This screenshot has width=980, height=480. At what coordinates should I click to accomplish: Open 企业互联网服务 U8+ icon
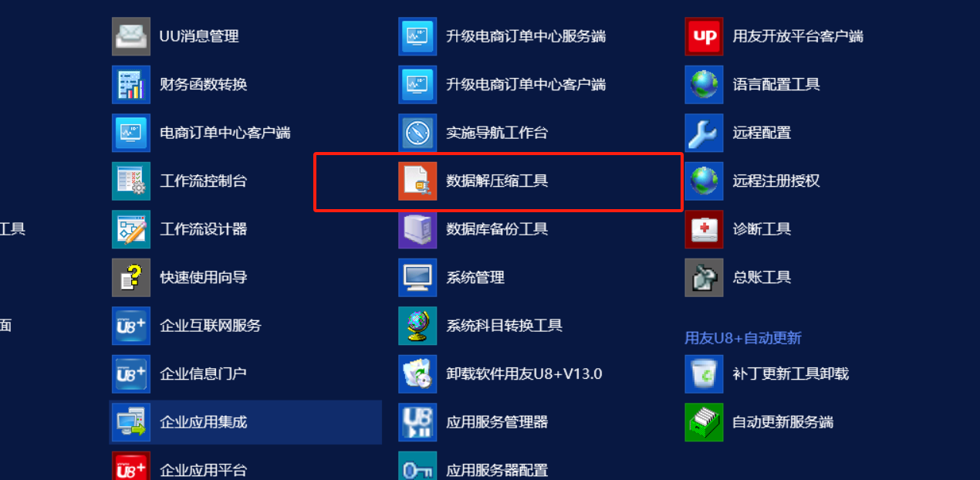coord(131,326)
